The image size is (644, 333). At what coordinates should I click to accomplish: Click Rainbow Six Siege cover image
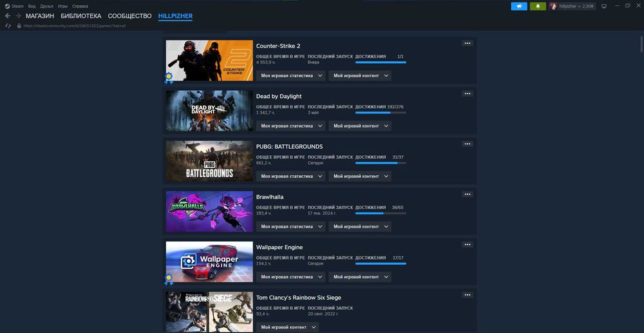click(209, 312)
